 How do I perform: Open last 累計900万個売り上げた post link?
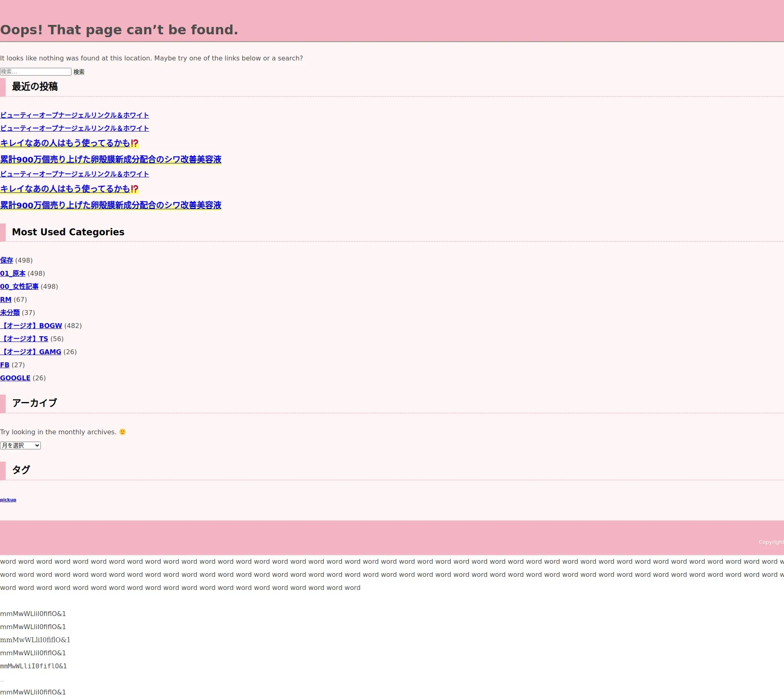pos(111,205)
